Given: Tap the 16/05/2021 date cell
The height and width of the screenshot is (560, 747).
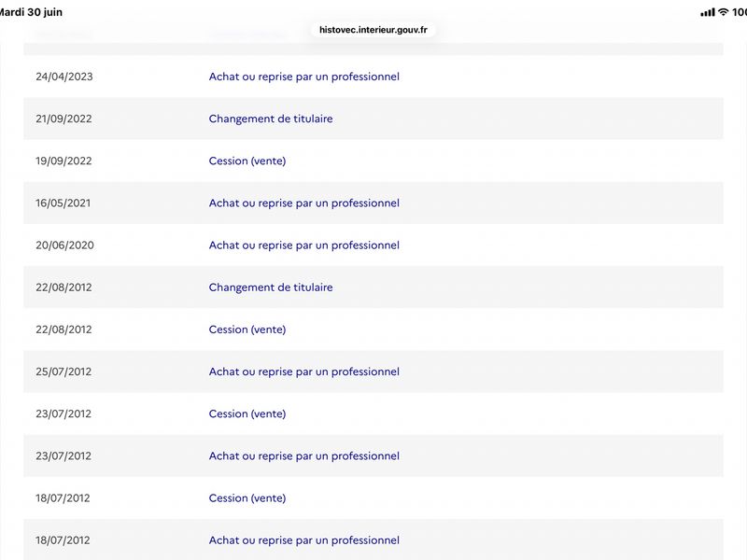Looking at the screenshot, I should pos(63,203).
